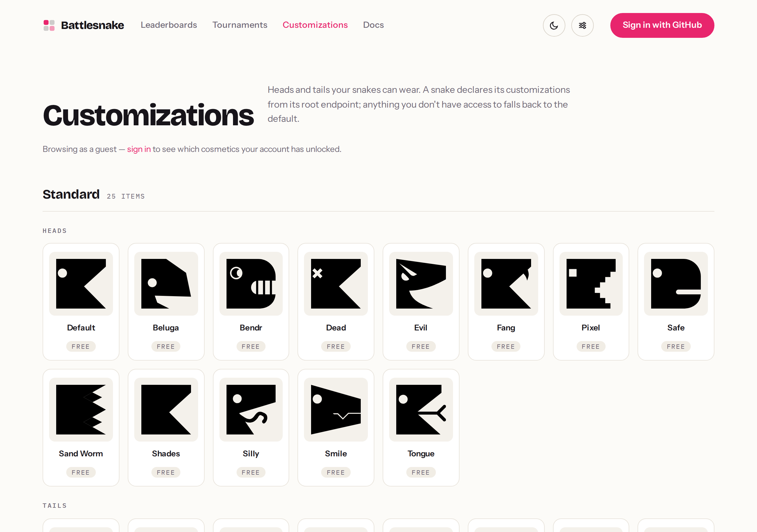Viewport: 757px width, 532px height.
Task: Click the FREE badge under Shades
Action: [x=166, y=472]
